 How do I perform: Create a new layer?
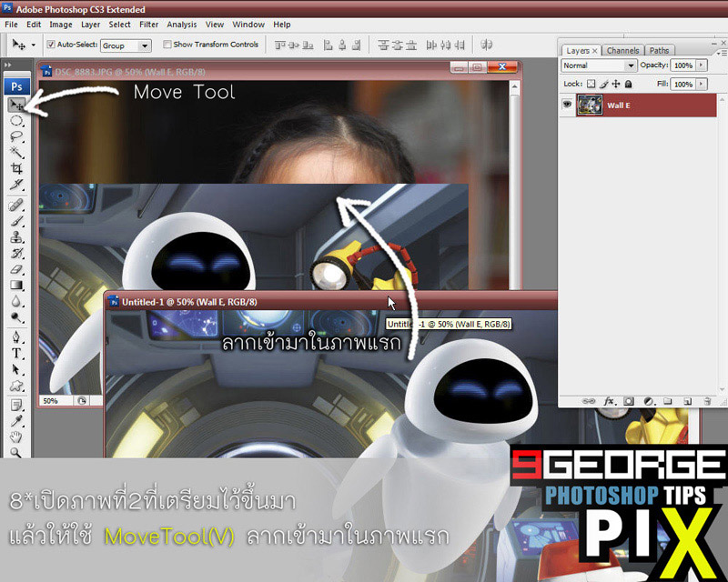688,401
